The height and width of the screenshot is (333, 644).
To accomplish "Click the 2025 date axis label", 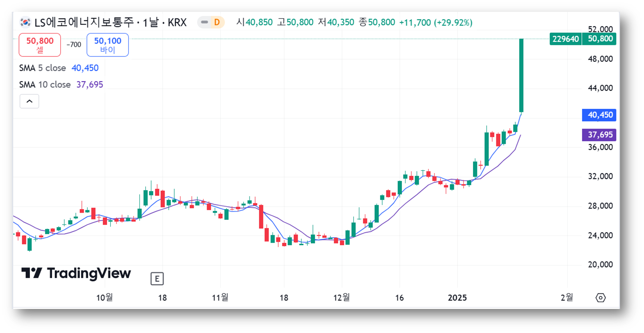I will pos(457,297).
